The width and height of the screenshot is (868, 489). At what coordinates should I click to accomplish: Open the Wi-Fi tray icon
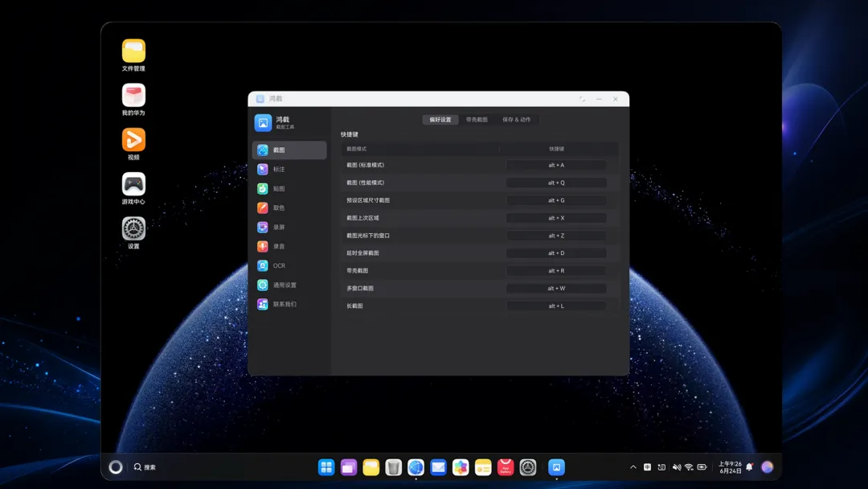coord(690,467)
